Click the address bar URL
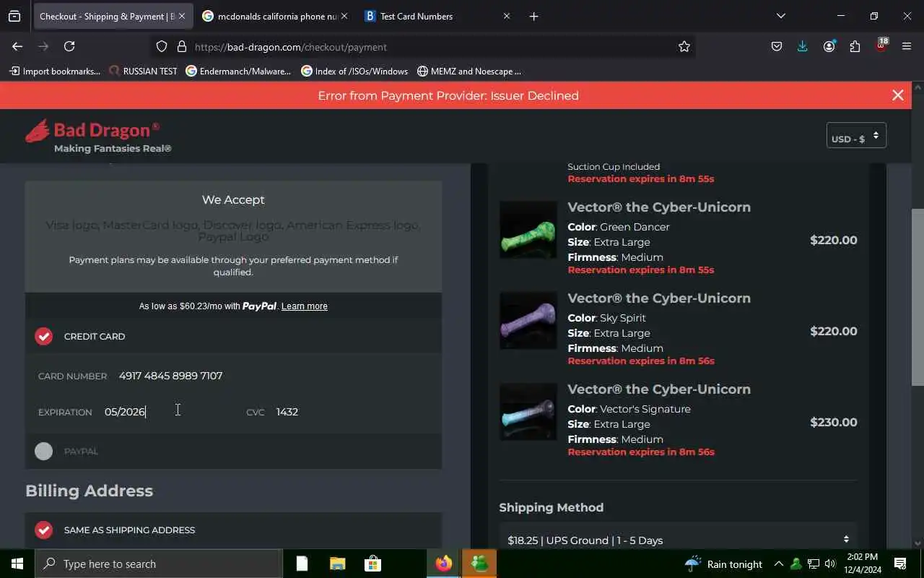The width and height of the screenshot is (924, 578). [290, 47]
